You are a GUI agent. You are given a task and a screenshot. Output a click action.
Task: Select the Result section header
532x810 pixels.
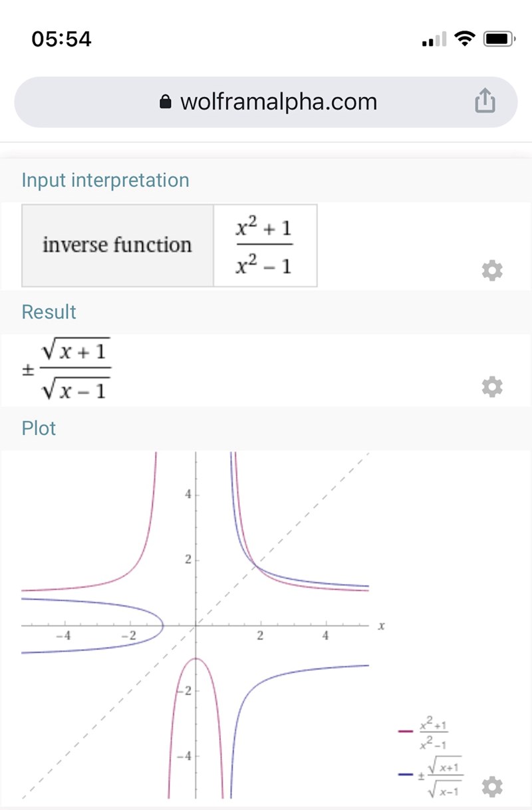[49, 312]
